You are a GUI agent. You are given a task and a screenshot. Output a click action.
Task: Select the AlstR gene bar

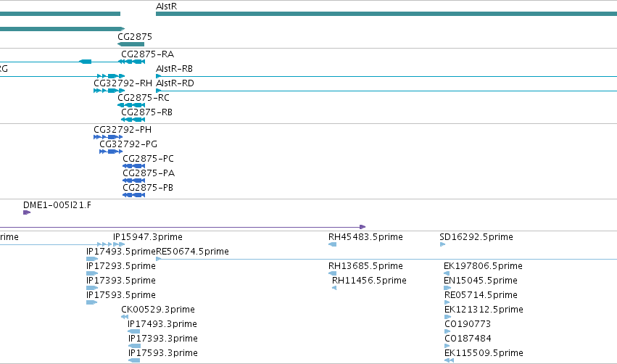[386, 14]
